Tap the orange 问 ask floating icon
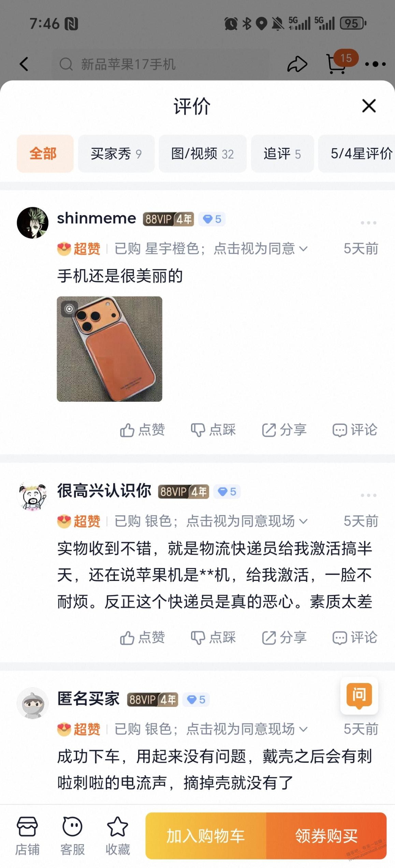 (359, 695)
